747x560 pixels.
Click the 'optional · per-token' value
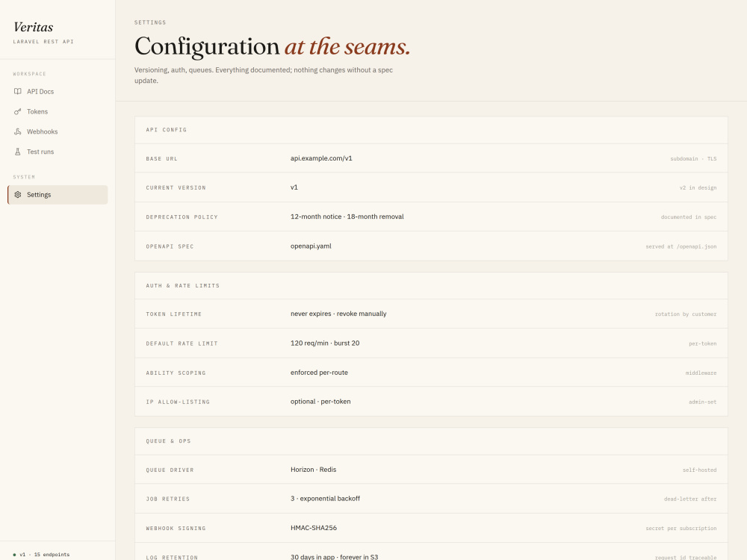tap(320, 402)
